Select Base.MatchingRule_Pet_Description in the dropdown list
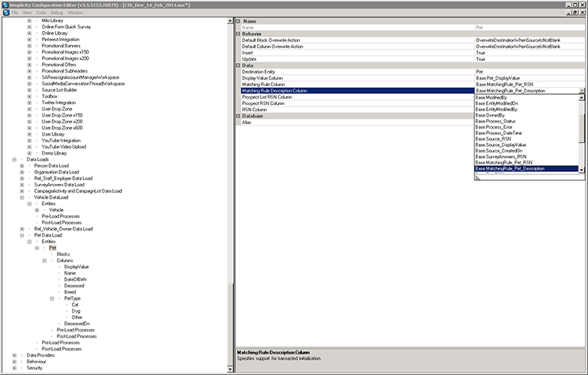Image resolution: width=588 pixels, height=375 pixels. pos(526,169)
